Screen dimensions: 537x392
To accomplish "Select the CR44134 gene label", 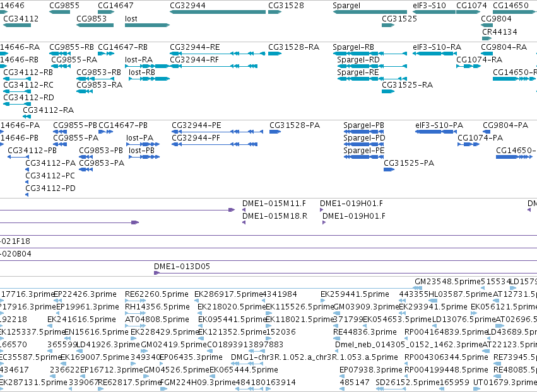I will (x=500, y=32).
